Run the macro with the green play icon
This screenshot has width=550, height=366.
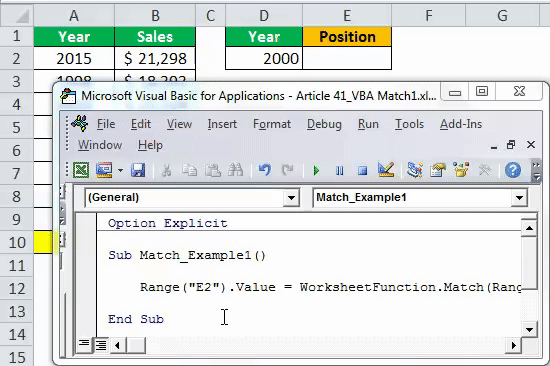[316, 171]
